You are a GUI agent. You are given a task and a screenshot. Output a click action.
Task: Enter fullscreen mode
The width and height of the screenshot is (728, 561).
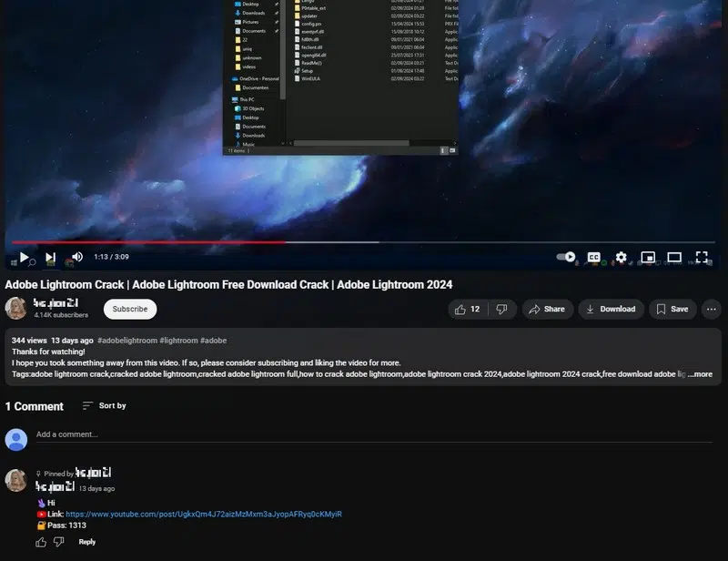702,258
